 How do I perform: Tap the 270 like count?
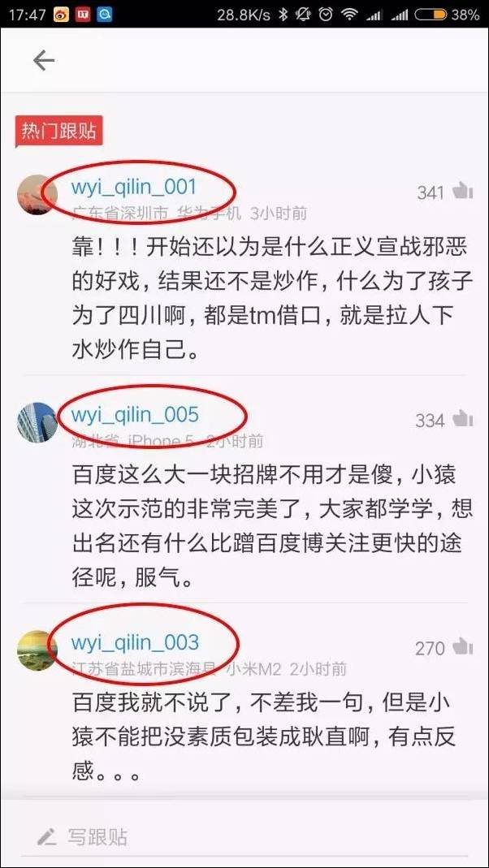coord(431,648)
